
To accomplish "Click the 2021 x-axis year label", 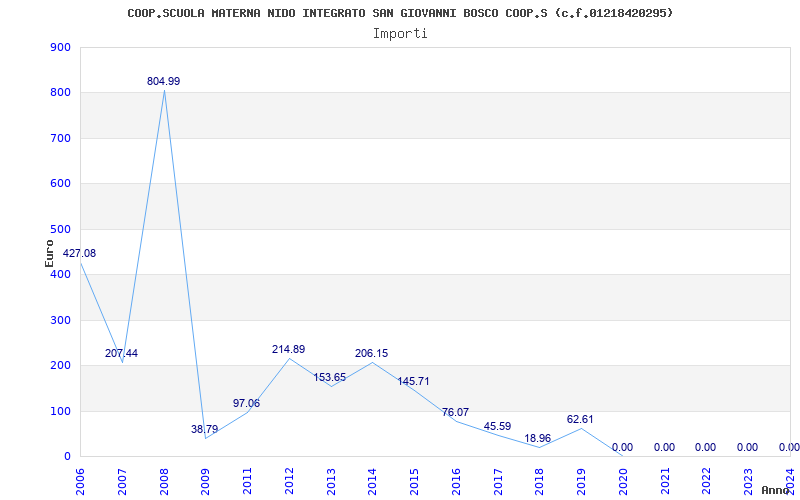I will point(665,481).
